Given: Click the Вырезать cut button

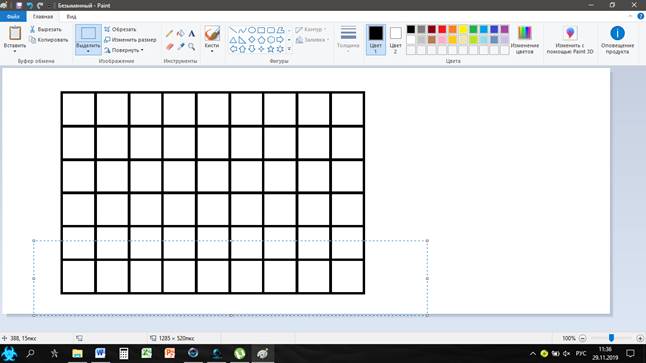Looking at the screenshot, I should [x=45, y=29].
